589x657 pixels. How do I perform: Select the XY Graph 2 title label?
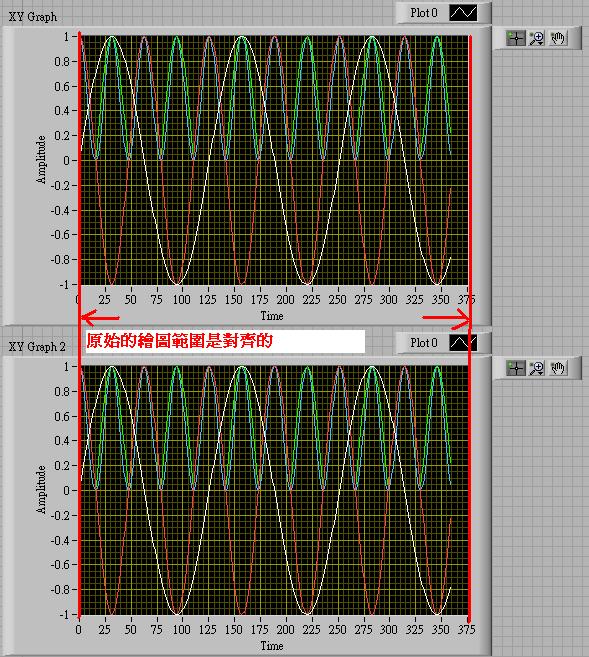click(x=37, y=347)
